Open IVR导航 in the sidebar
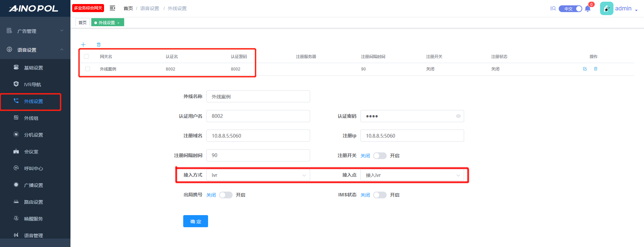This screenshot has height=247, width=644. pos(32,85)
